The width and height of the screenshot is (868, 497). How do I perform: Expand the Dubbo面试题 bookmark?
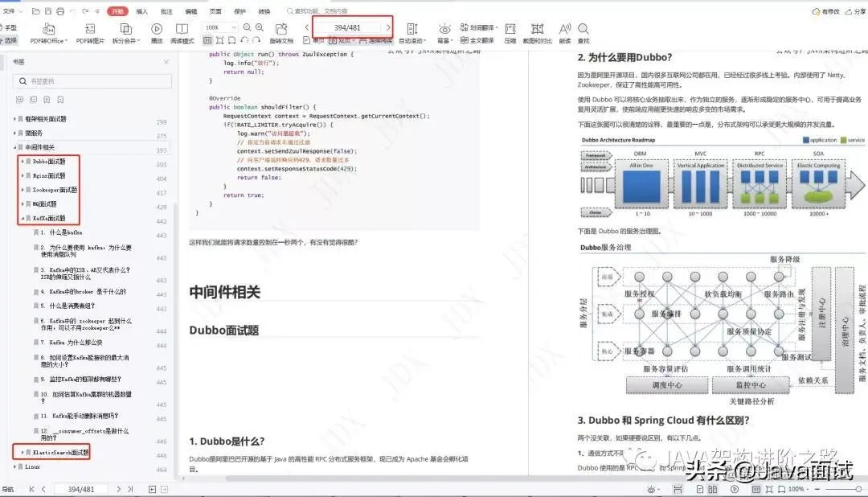coord(23,161)
